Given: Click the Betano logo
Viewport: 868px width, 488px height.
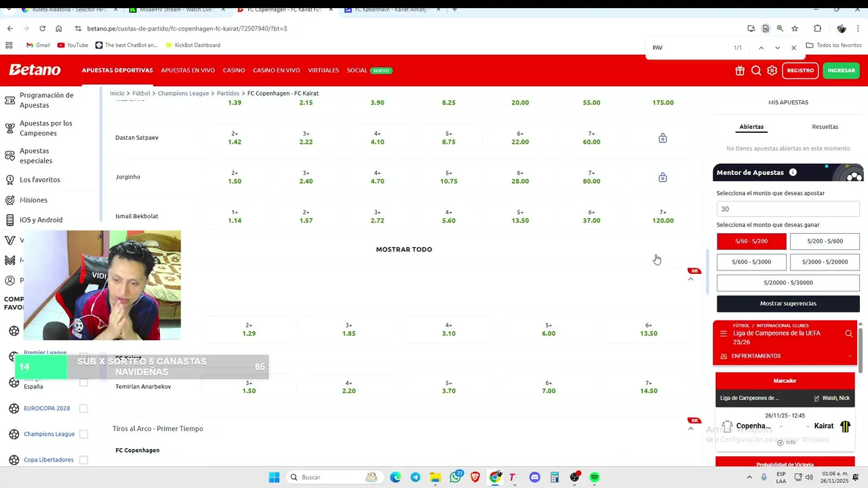Looking at the screenshot, I should (x=35, y=70).
